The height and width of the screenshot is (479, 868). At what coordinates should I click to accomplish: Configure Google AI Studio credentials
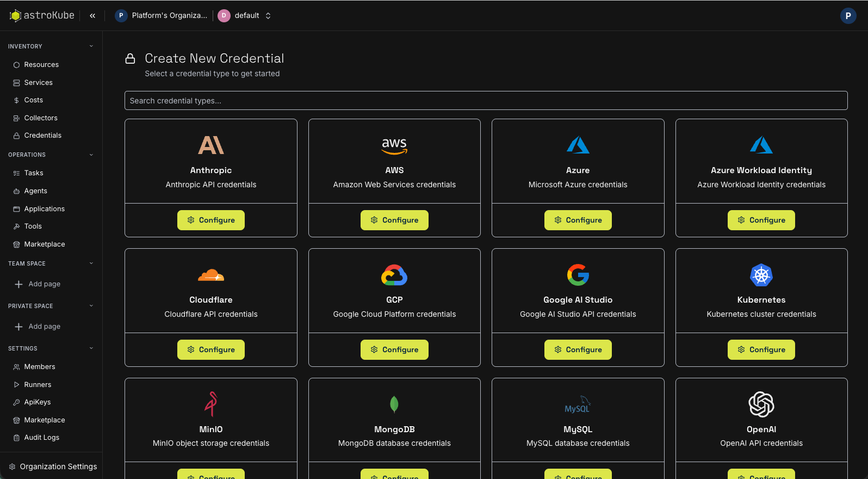578,349
